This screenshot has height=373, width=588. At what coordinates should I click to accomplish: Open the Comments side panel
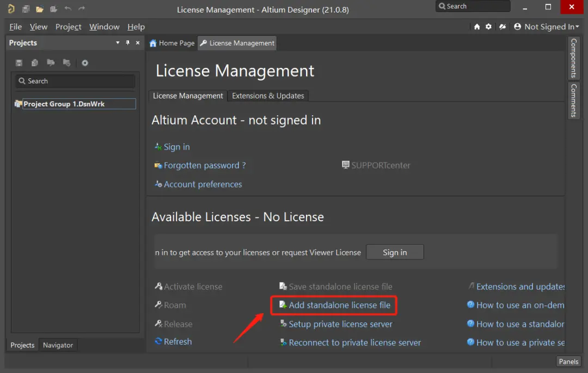(573, 101)
